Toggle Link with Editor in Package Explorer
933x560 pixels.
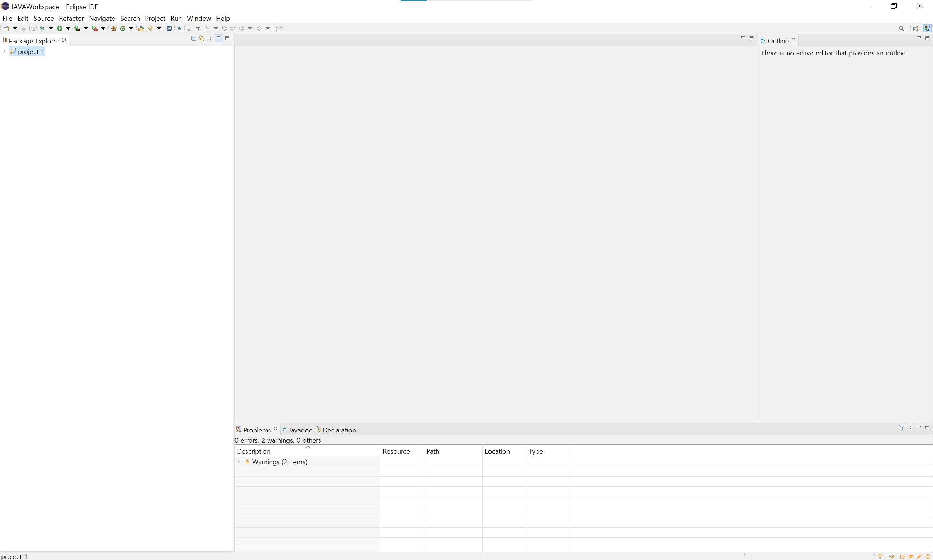tap(202, 39)
